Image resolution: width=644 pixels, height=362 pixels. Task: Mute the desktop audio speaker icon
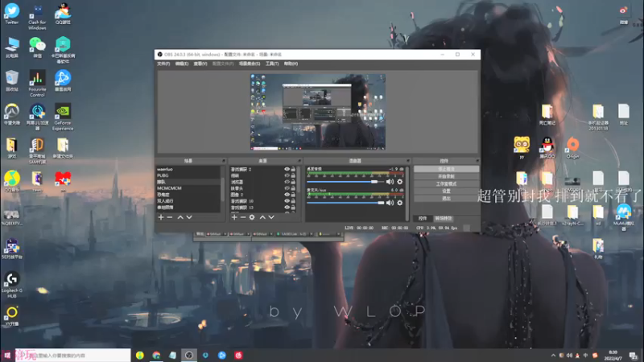click(390, 182)
